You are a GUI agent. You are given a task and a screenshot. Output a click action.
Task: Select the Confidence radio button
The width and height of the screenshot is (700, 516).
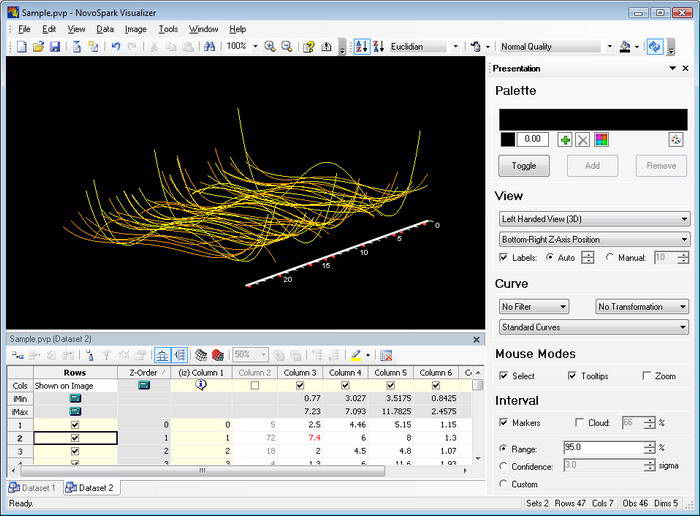[503, 466]
